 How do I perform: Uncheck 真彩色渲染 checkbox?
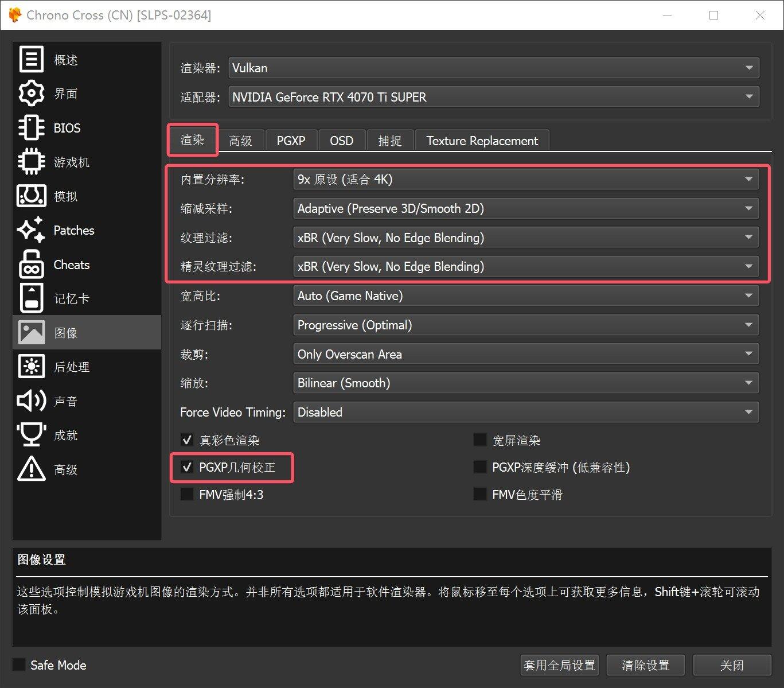point(187,440)
